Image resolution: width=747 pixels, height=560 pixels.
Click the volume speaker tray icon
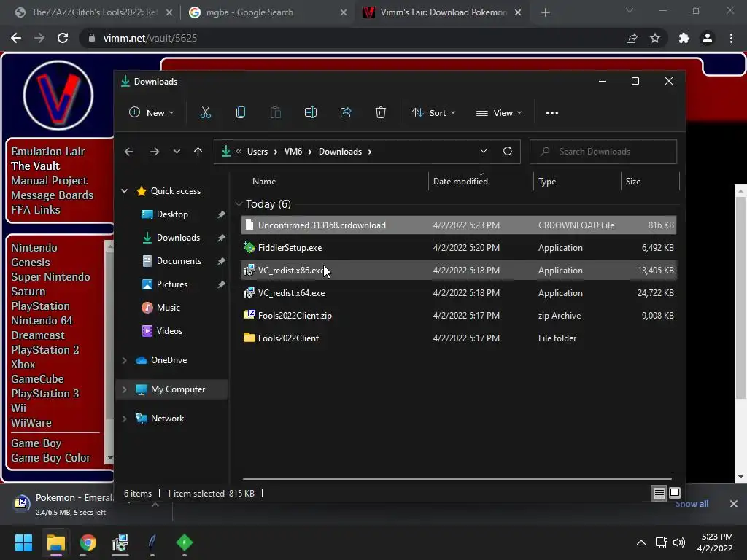(679, 542)
